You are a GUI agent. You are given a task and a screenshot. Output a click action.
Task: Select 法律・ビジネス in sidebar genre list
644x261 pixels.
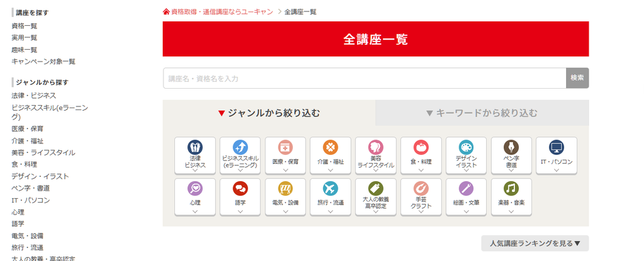(34, 96)
